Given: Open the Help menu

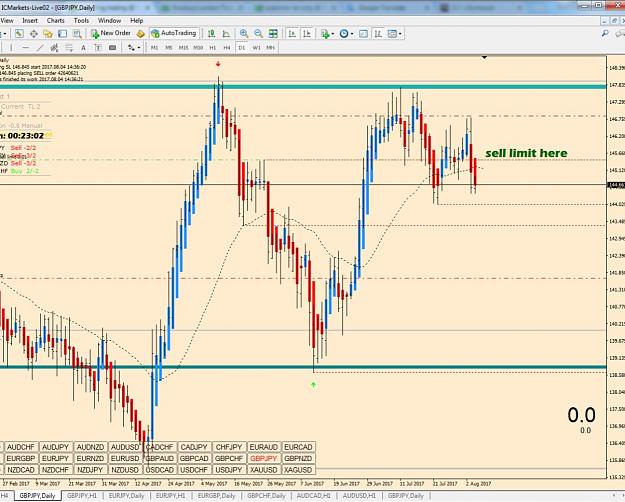Looking at the screenshot, I should pos(137,20).
